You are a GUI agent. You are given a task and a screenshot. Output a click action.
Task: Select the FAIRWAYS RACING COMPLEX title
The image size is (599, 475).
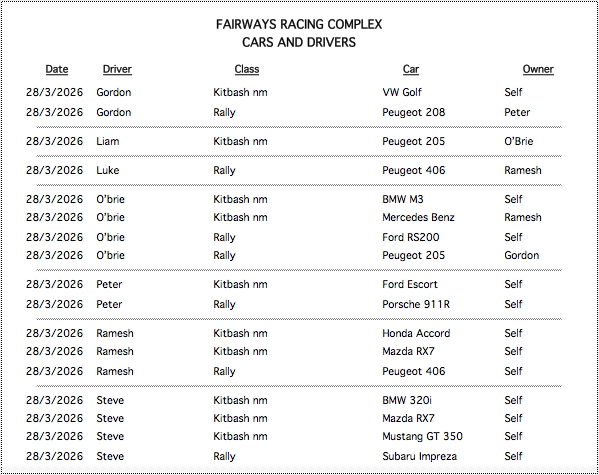pos(299,24)
